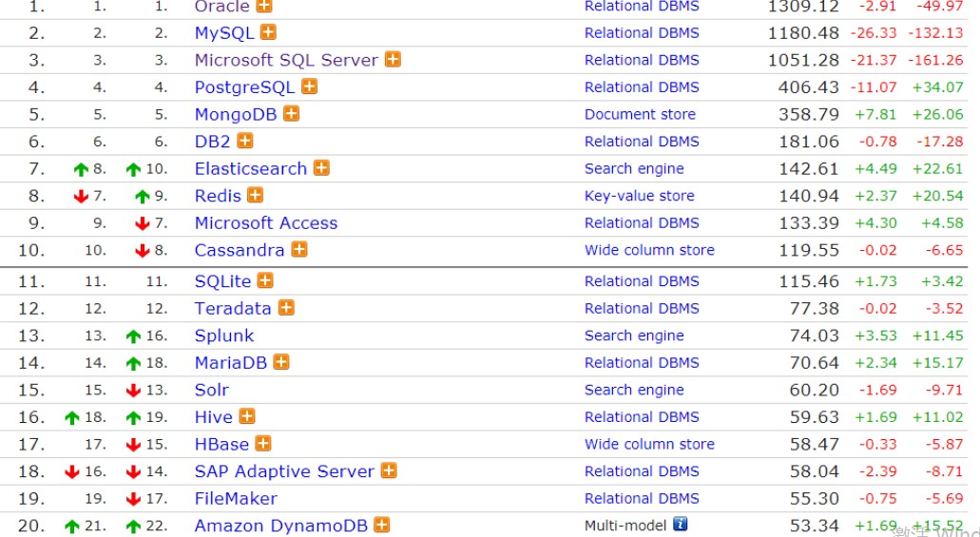Click the plus icon after Redis

[255, 195]
